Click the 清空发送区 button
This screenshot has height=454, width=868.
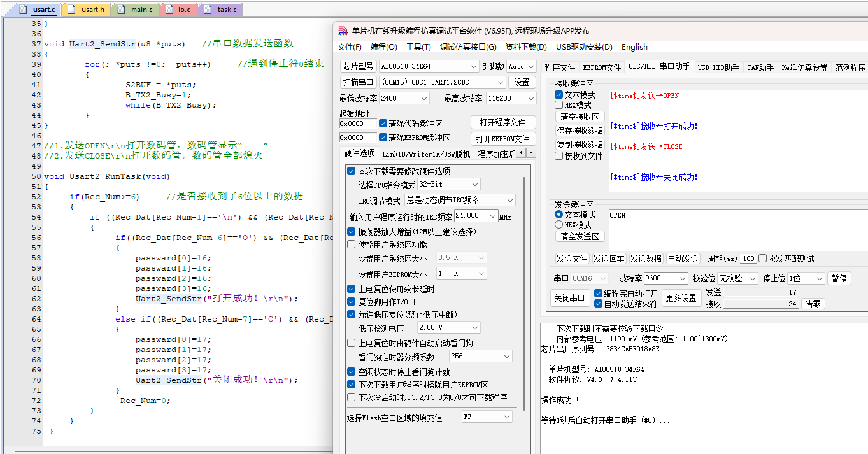(580, 237)
